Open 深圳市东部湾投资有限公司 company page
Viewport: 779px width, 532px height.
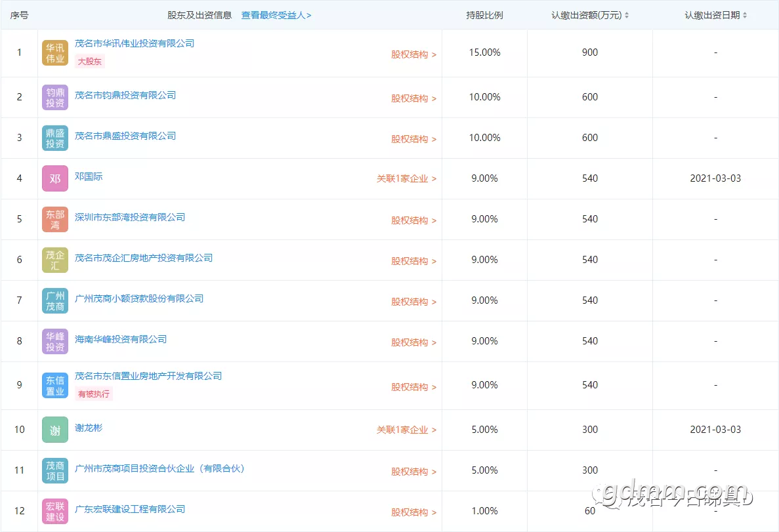pos(130,218)
